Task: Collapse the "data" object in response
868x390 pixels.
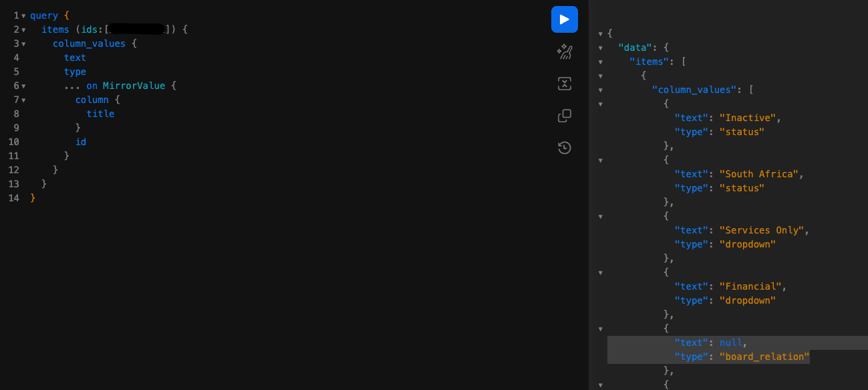Action: click(x=600, y=47)
